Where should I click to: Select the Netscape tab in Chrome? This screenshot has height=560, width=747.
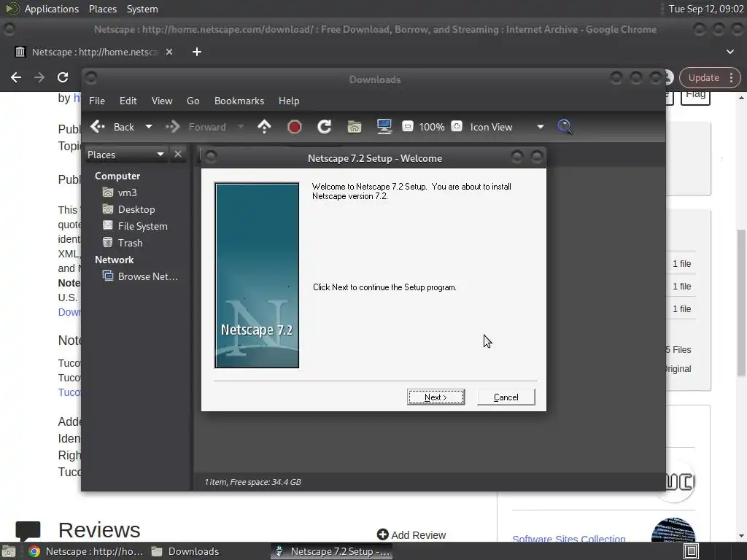tap(93, 52)
